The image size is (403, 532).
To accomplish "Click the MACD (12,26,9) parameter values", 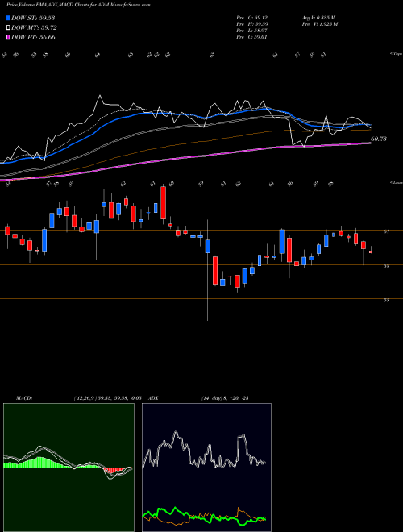I will (x=110, y=398).
